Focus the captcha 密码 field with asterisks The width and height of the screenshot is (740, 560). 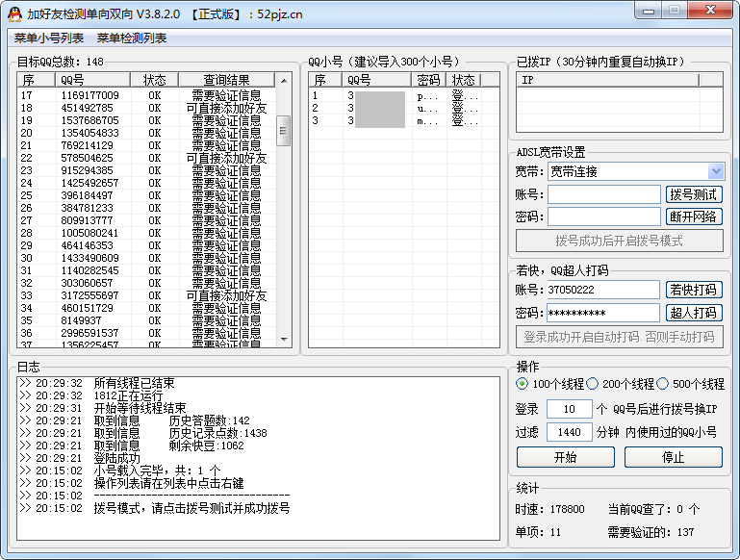(x=603, y=313)
